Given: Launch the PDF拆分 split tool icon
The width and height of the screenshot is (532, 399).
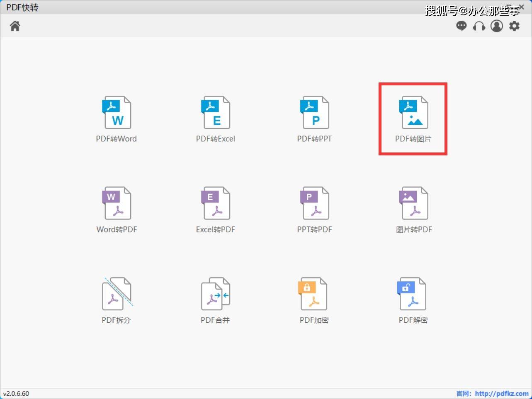Looking at the screenshot, I should [117, 294].
